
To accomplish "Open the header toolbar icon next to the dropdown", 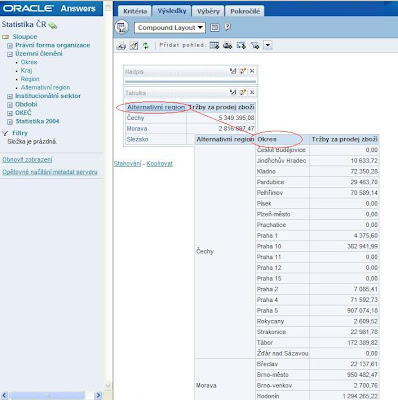I will tap(215, 27).
